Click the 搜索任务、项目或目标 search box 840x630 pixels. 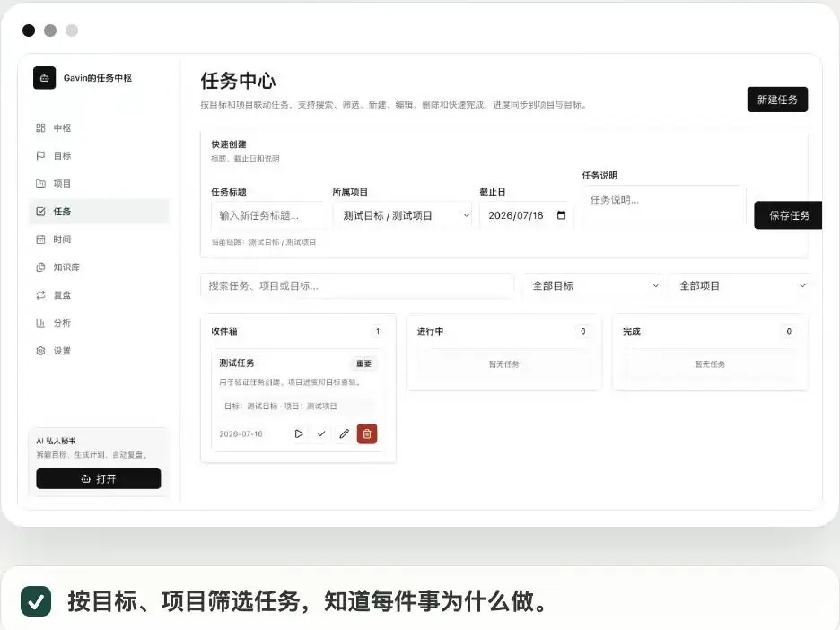(x=357, y=286)
